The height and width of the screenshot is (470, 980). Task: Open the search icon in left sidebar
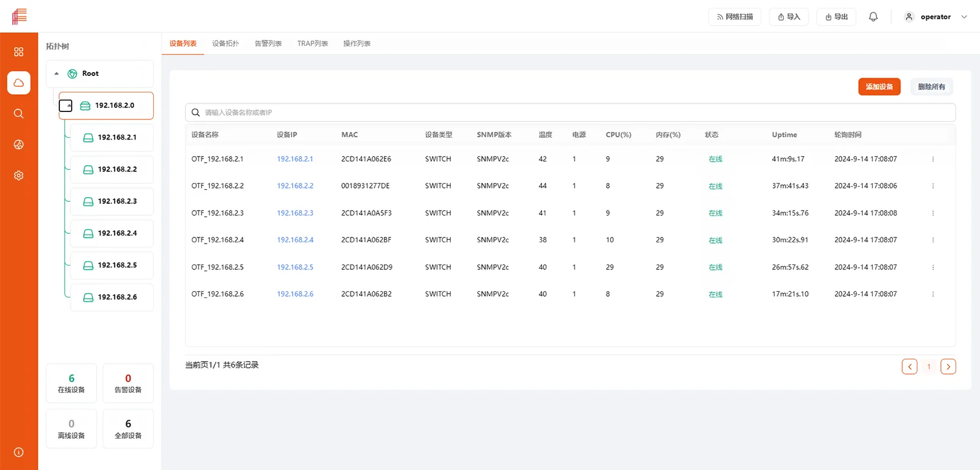click(18, 114)
